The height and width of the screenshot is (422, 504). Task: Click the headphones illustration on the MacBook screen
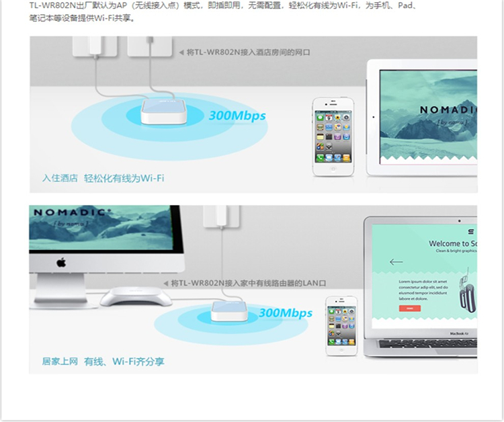pyautogui.click(x=468, y=290)
